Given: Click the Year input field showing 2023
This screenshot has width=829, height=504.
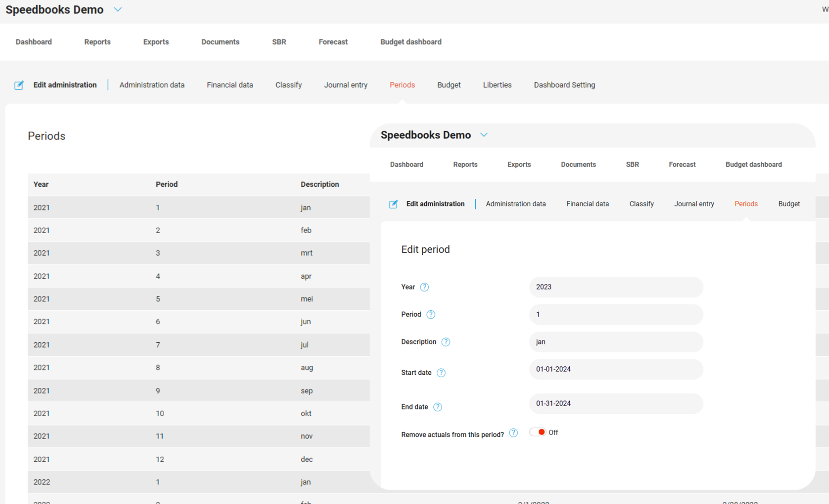Looking at the screenshot, I should point(616,287).
